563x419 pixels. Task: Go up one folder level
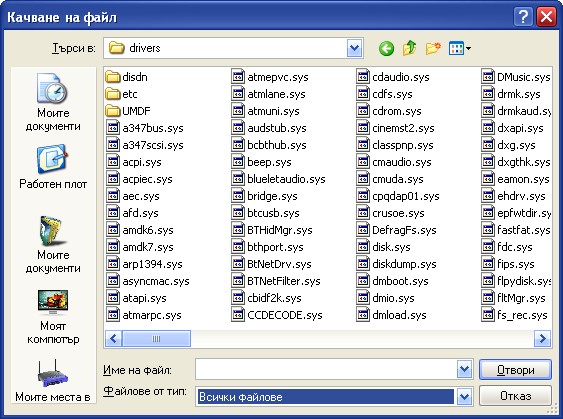coord(410,48)
